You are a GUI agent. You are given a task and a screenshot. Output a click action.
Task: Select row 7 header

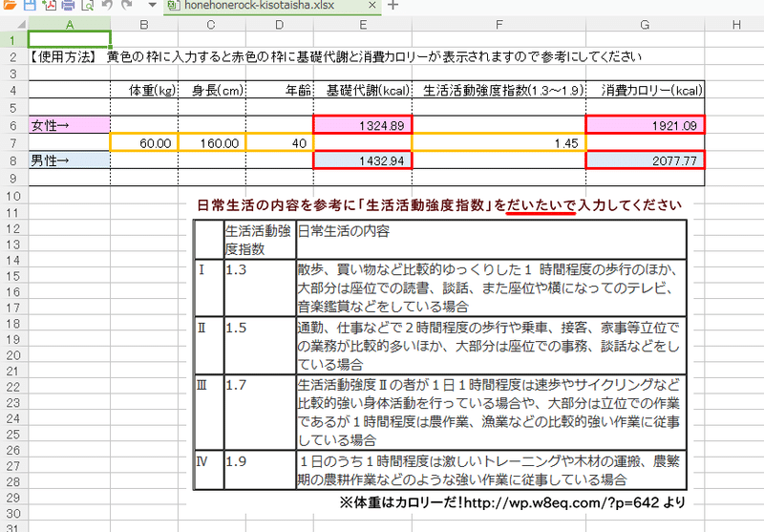pyautogui.click(x=13, y=143)
